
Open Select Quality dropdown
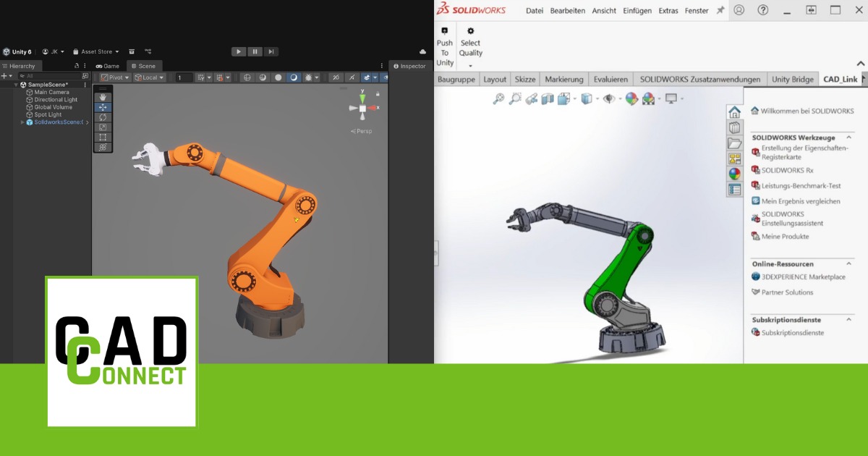tap(470, 66)
